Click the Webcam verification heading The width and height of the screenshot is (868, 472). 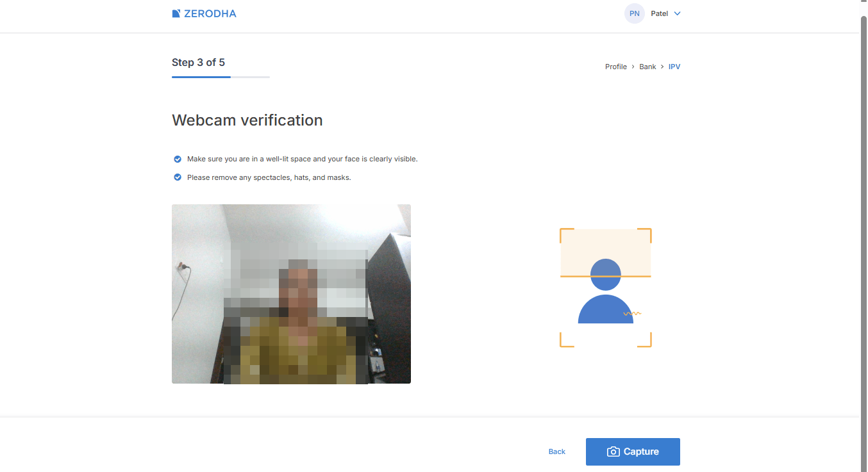(x=247, y=120)
